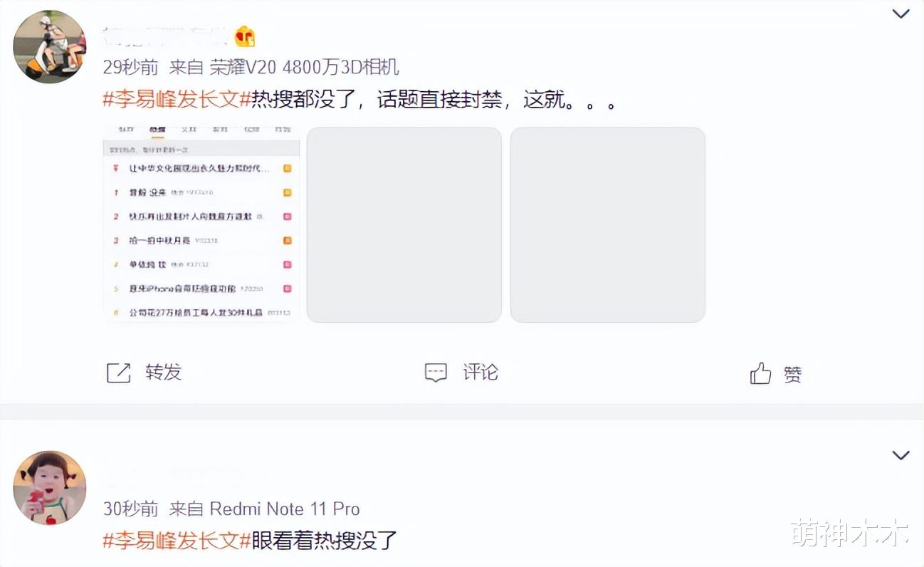Click the 赞 like label
Viewport: 924px width, 567px height.
[x=793, y=375]
